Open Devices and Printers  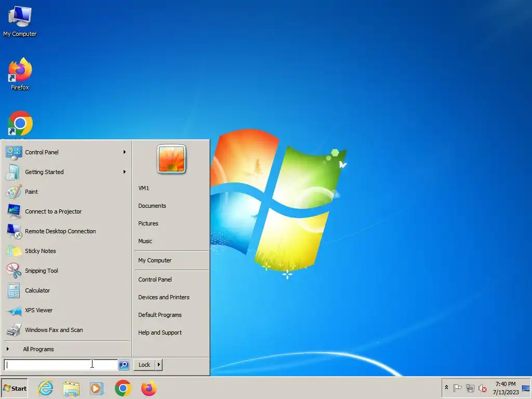[164, 297]
